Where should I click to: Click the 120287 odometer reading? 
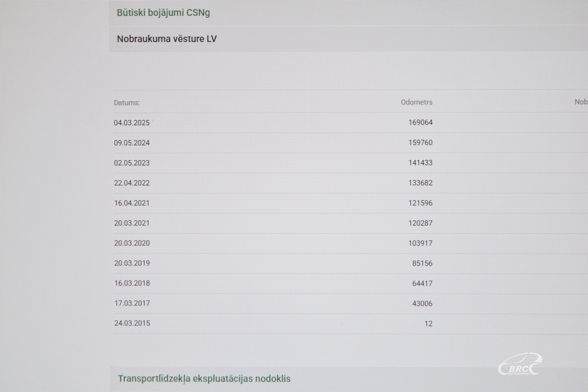click(x=420, y=223)
